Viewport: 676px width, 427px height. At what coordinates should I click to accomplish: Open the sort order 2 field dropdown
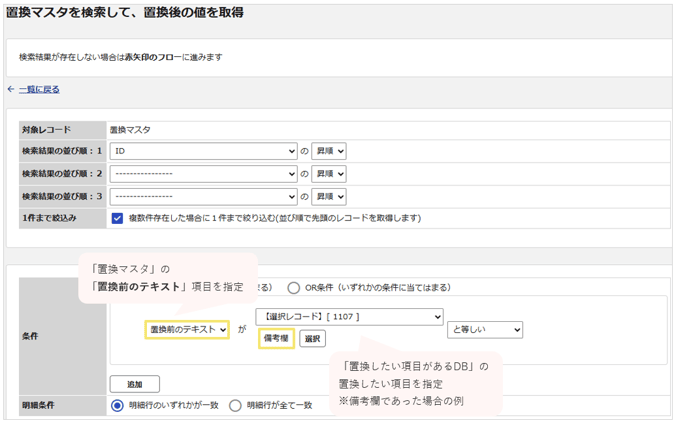pos(203,174)
